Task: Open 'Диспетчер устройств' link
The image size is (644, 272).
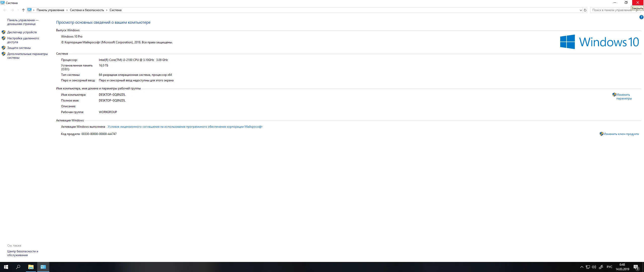Action: tap(22, 32)
